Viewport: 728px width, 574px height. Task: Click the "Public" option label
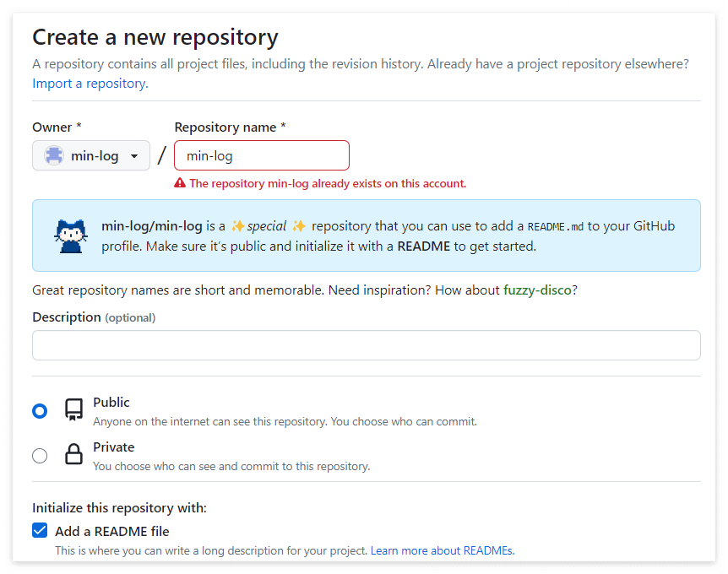pyautogui.click(x=111, y=403)
